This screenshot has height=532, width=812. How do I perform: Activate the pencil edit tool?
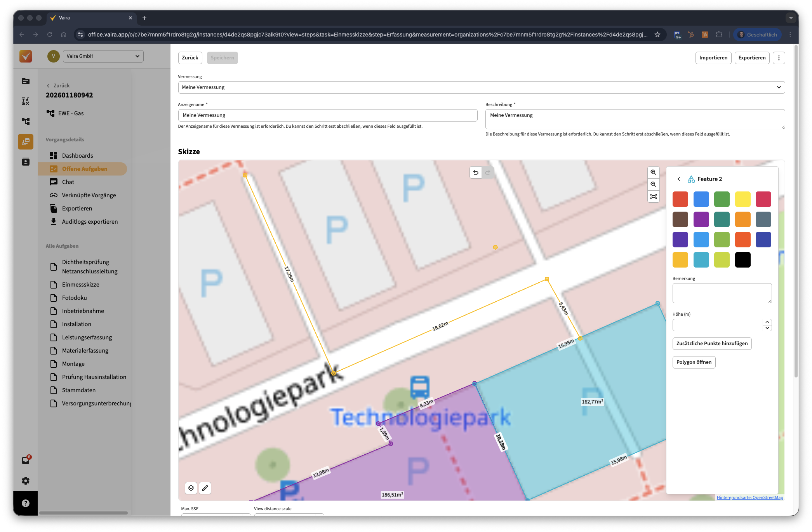(x=205, y=488)
